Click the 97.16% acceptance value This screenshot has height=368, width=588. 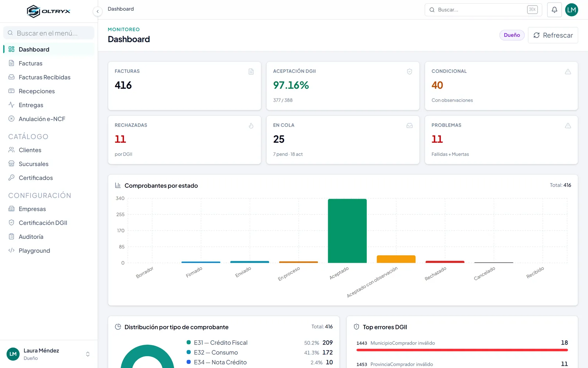(x=291, y=85)
